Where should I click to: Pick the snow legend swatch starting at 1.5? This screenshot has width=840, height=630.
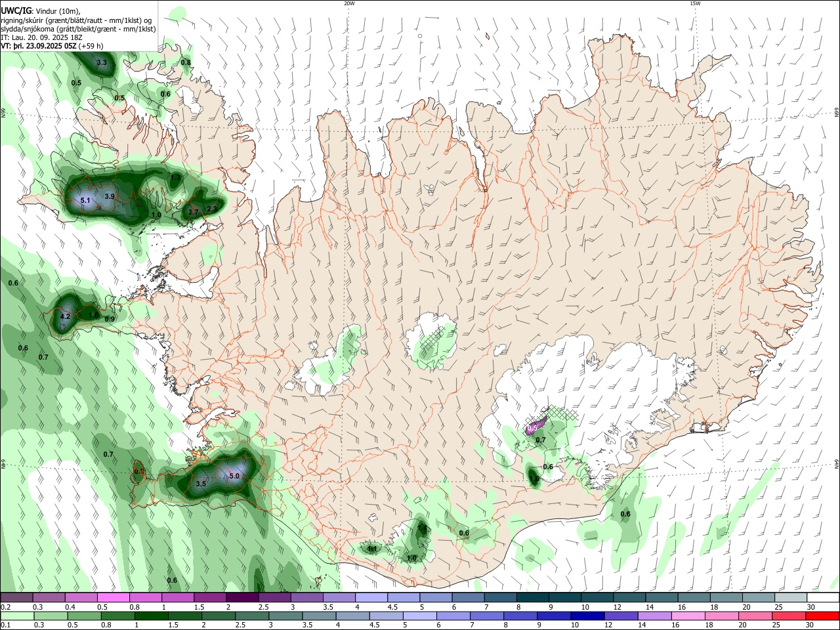coord(209,597)
